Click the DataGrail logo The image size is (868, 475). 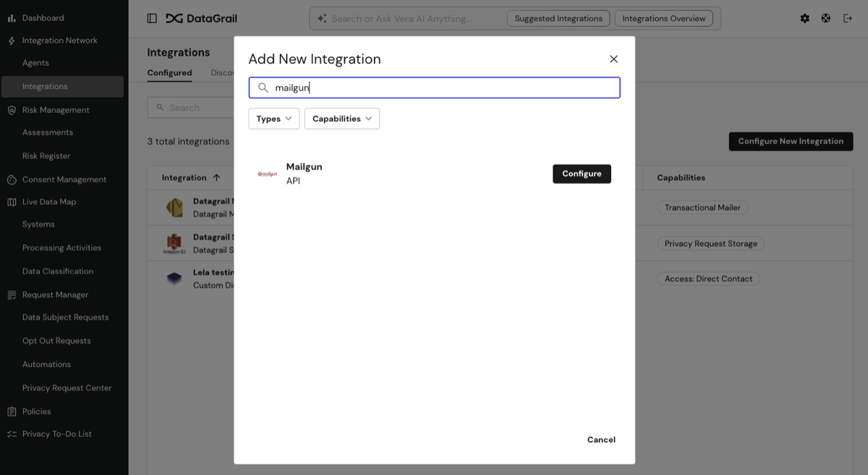[201, 19]
